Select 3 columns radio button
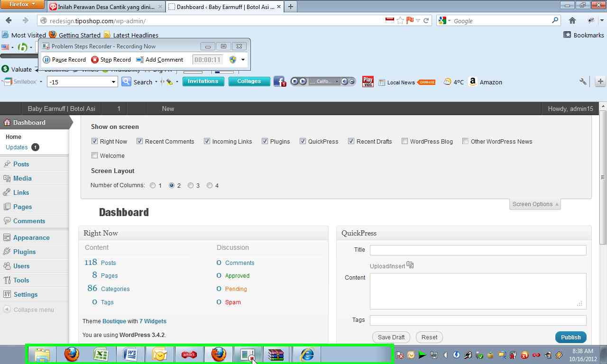This screenshot has width=607, height=364. click(x=191, y=185)
